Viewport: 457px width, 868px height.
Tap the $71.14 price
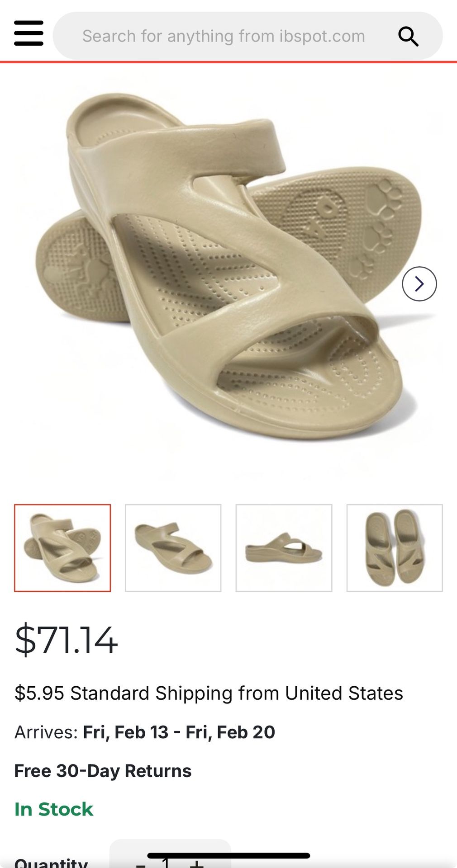[x=66, y=639]
